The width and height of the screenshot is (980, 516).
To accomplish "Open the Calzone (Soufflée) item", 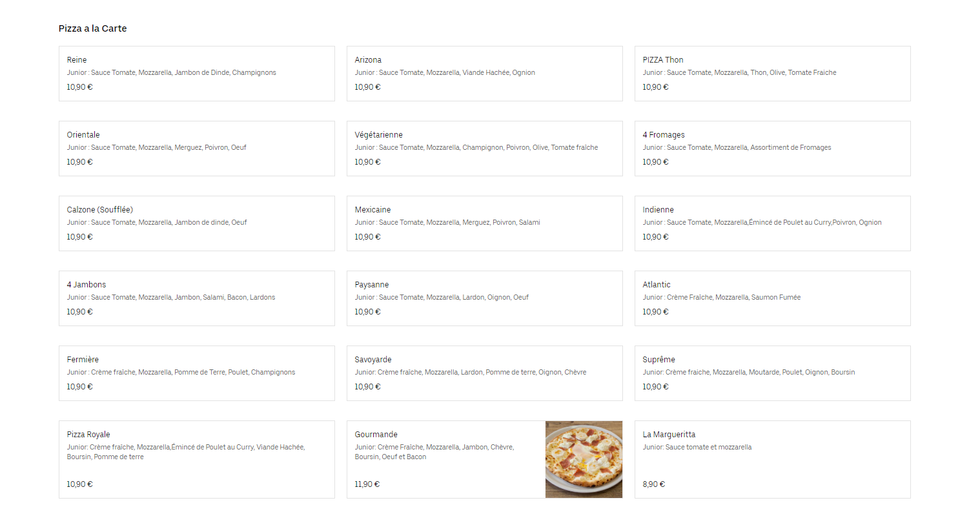I will [197, 223].
